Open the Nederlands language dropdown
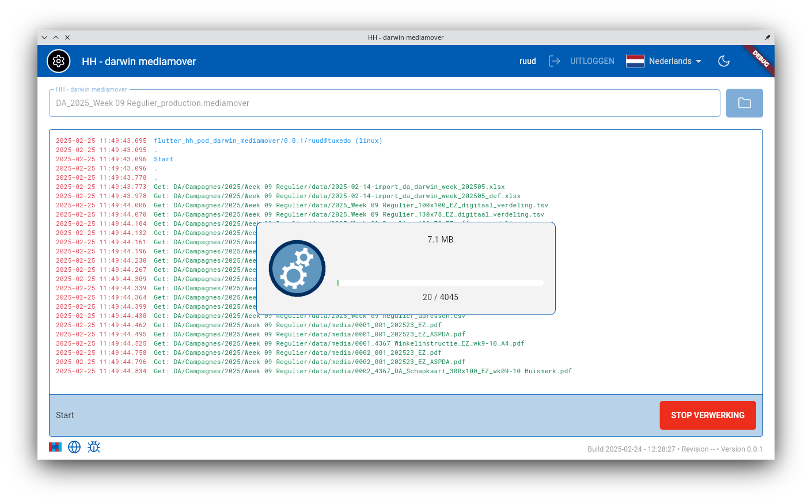This screenshot has width=812, height=504. [x=670, y=61]
